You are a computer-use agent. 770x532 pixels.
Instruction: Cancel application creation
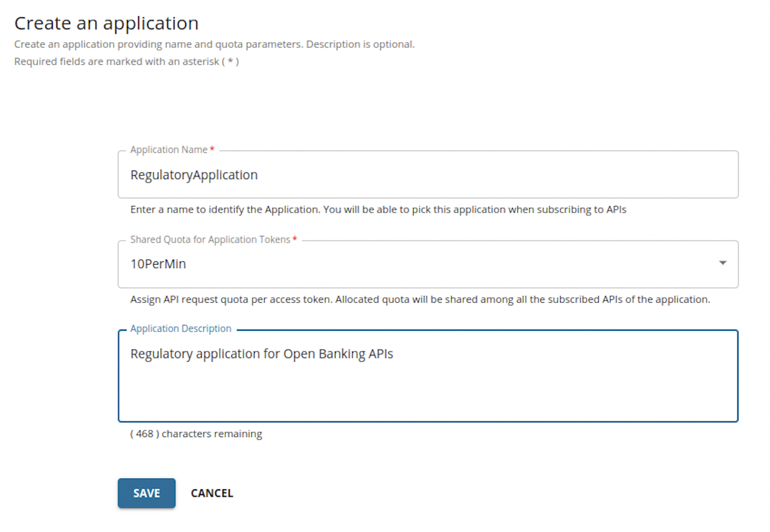(x=212, y=493)
